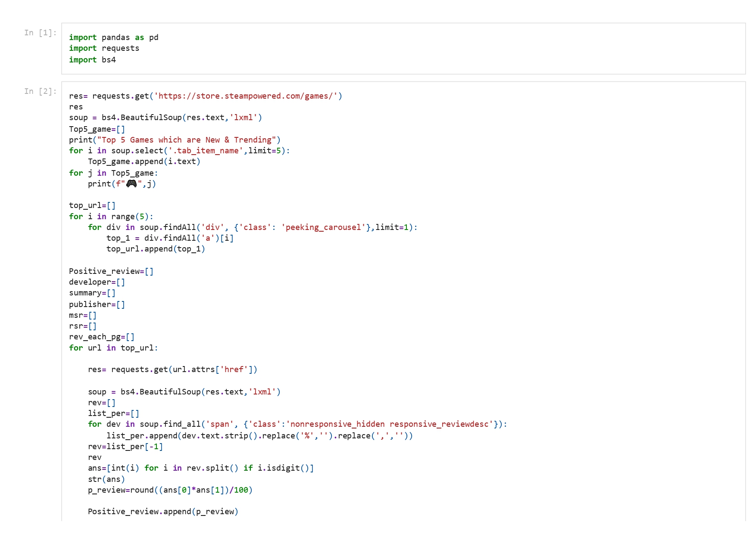The height and width of the screenshot is (534, 756).
Task: Click the "top_1 = div.findAll('a')[i]" line
Action: pos(170,238)
